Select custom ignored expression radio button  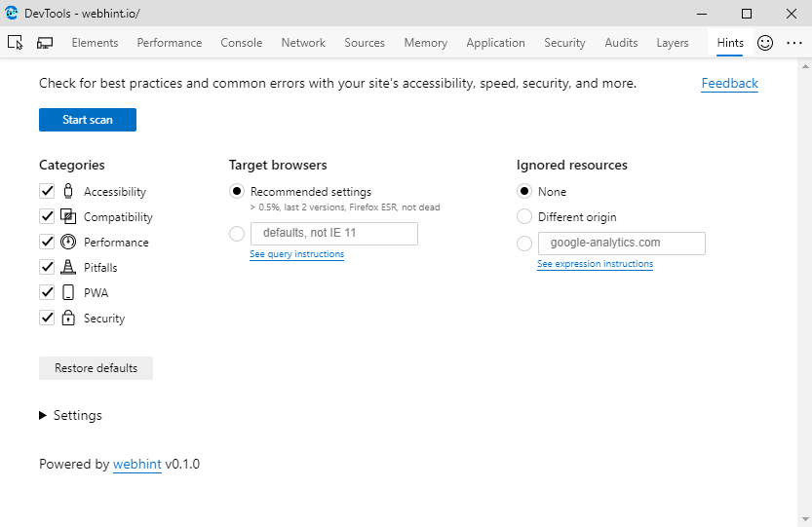point(524,244)
